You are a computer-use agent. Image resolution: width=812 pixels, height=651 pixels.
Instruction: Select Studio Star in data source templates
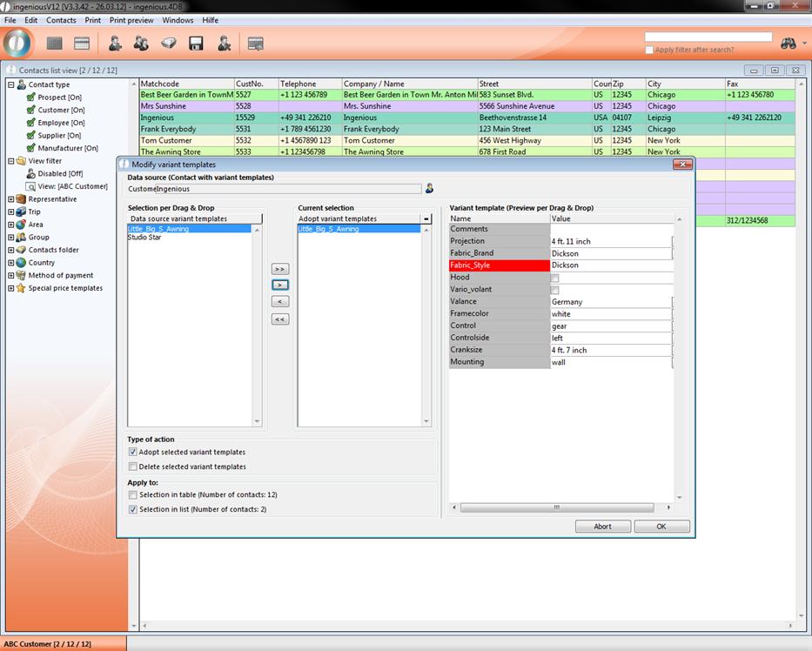coord(144,237)
